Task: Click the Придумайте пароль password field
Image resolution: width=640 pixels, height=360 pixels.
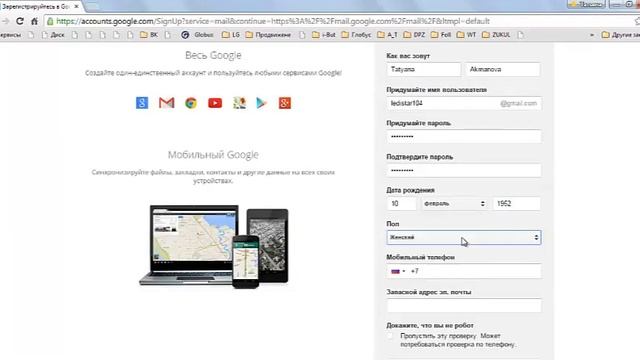Action: (464, 136)
